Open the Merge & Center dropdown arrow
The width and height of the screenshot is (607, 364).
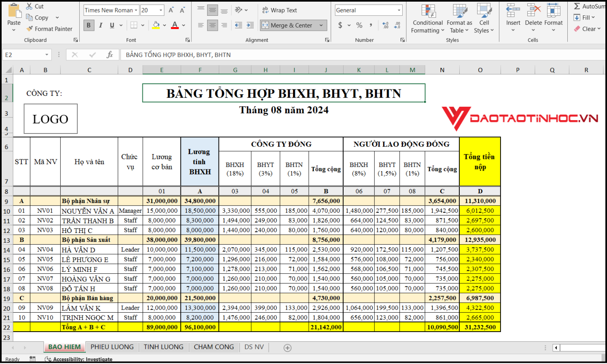coord(321,25)
